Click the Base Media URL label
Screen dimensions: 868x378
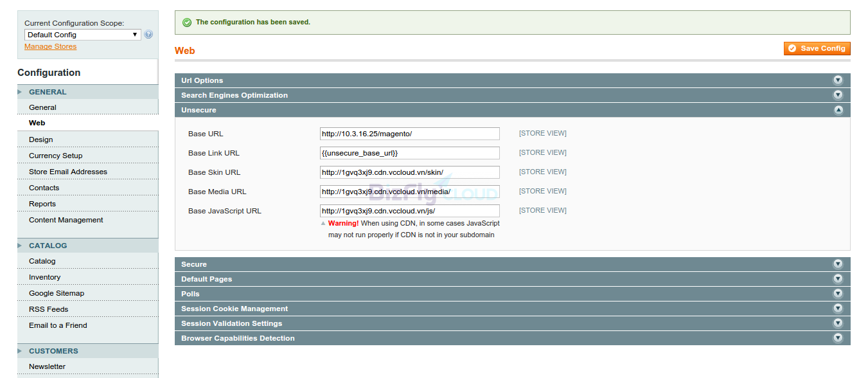(x=217, y=192)
